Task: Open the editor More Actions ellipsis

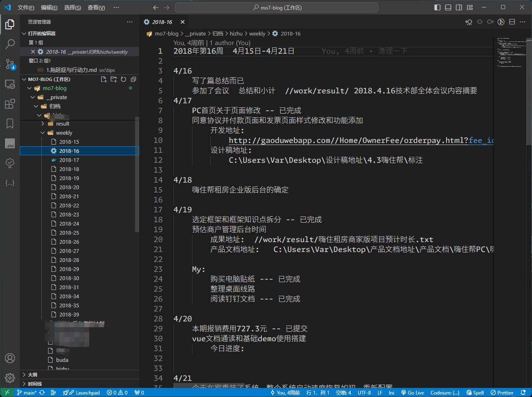Action: (x=522, y=22)
